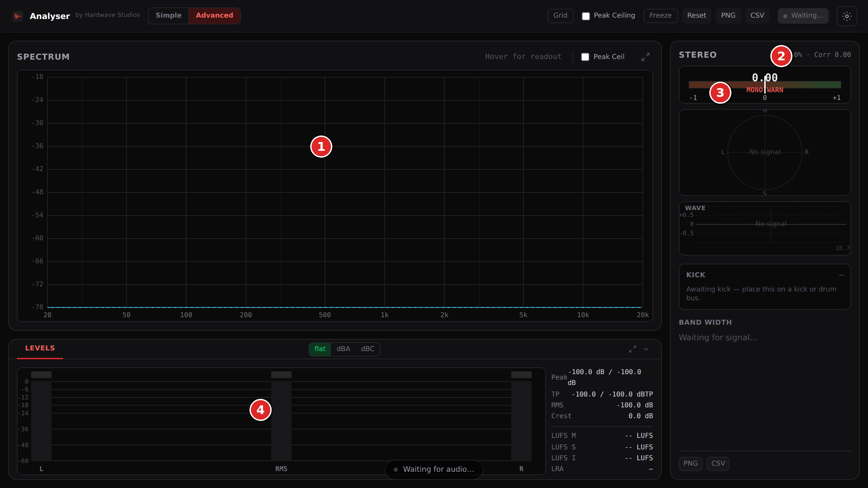
Task: Collapse the Kick panel using minus icon
Action: click(x=841, y=275)
